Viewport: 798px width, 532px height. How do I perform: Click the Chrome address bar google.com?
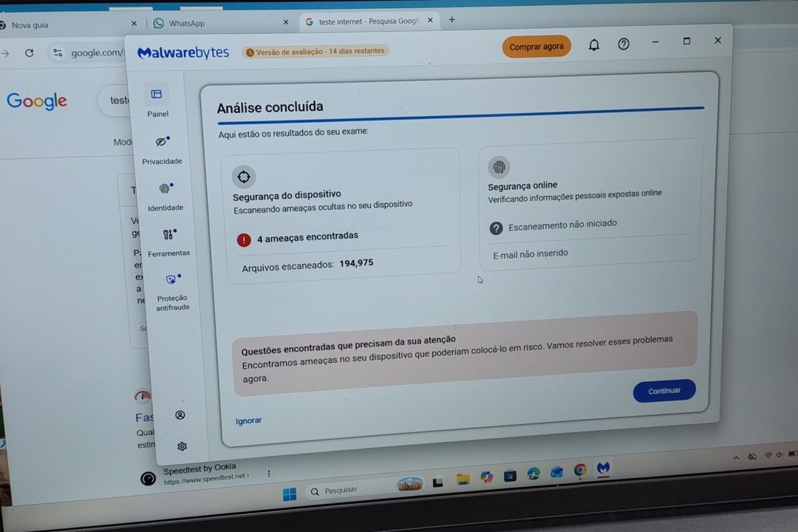97,52
